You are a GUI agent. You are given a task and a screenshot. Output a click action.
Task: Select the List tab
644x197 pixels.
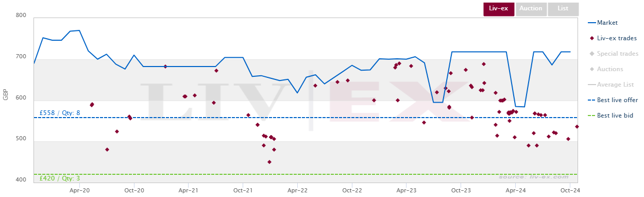coord(563,9)
